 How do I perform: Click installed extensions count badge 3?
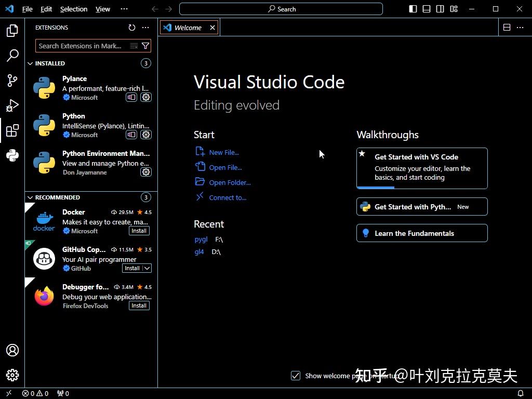[146, 63]
